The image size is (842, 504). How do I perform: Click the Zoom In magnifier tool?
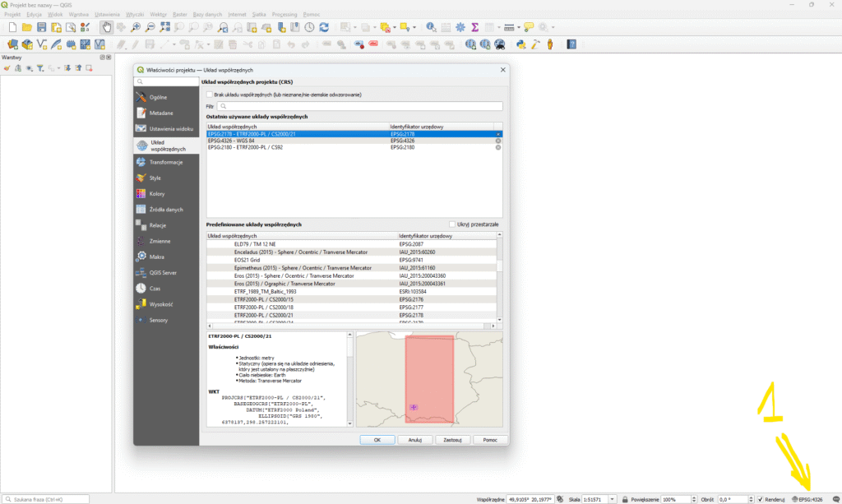pos(136,27)
